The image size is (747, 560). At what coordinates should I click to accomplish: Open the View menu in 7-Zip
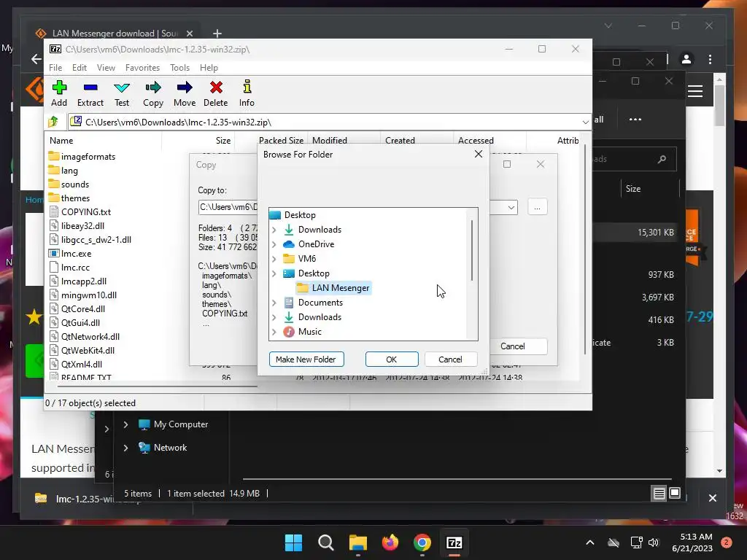coord(106,68)
